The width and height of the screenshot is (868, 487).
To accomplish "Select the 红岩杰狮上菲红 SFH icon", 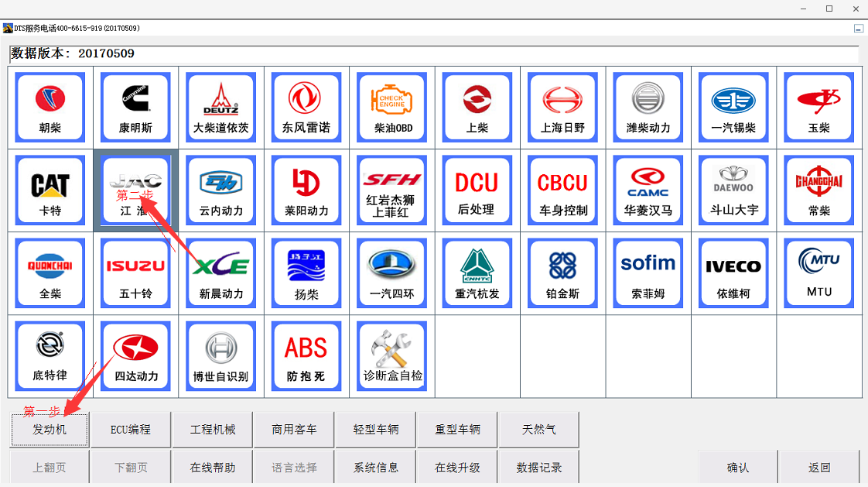I will coord(392,190).
